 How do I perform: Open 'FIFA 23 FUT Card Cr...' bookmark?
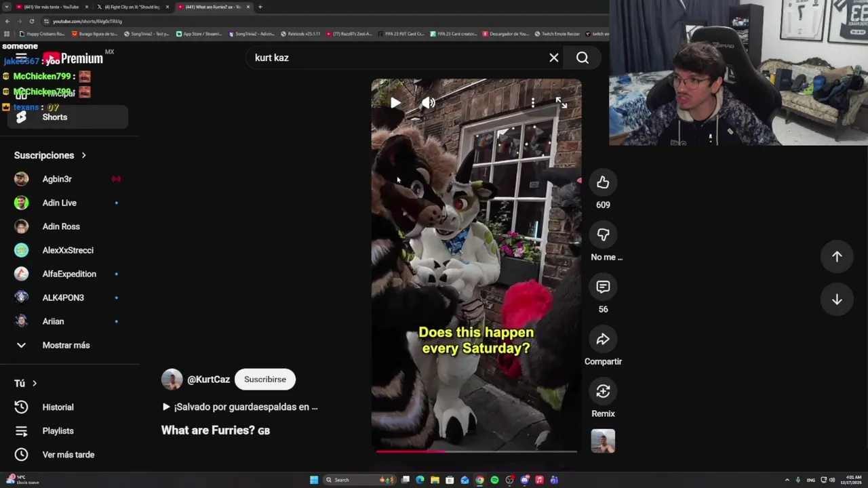pos(401,34)
